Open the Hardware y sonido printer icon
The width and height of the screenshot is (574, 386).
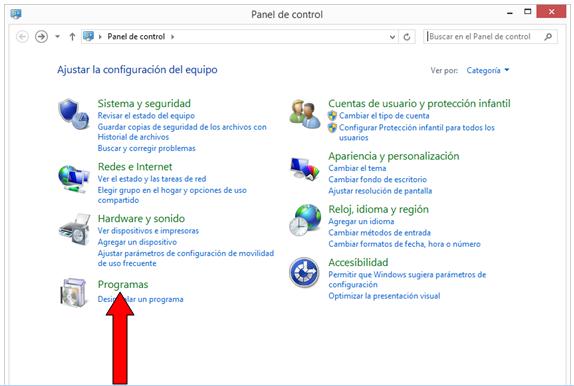pos(74,229)
